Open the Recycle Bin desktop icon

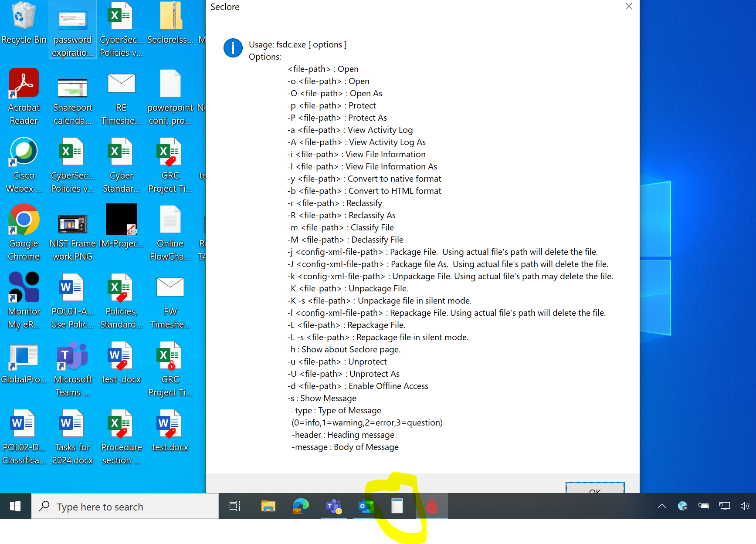click(24, 23)
